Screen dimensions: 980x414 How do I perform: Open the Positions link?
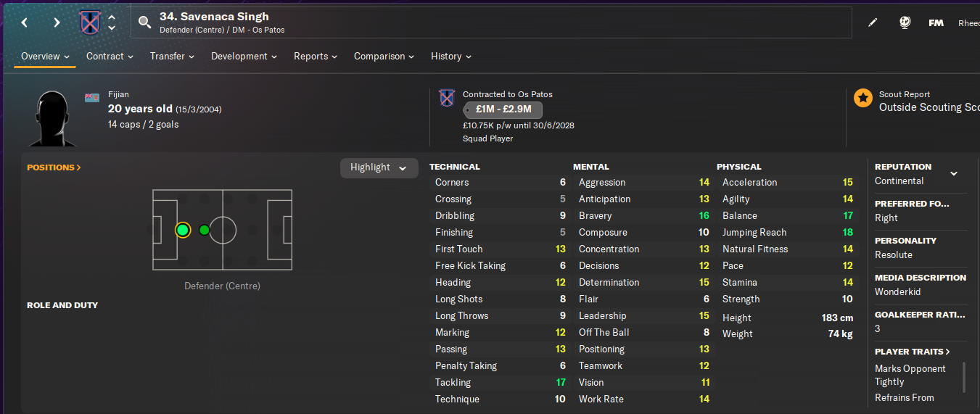click(54, 167)
